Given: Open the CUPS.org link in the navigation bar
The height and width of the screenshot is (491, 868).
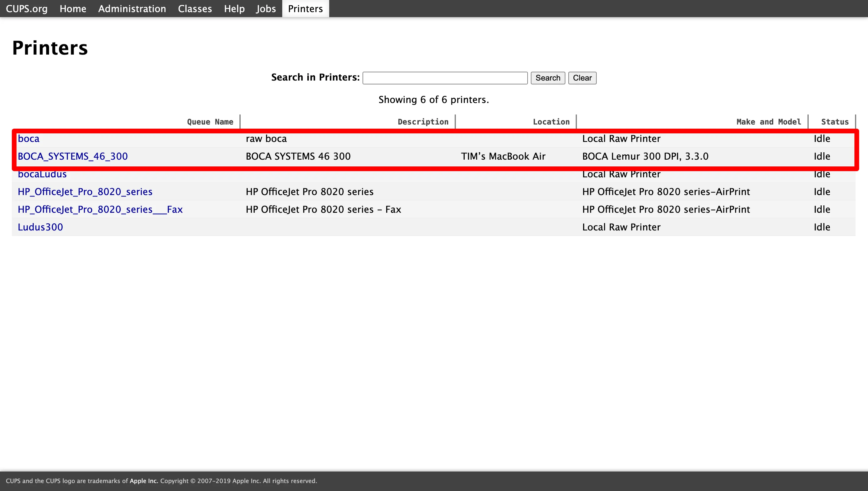Looking at the screenshot, I should [x=27, y=9].
